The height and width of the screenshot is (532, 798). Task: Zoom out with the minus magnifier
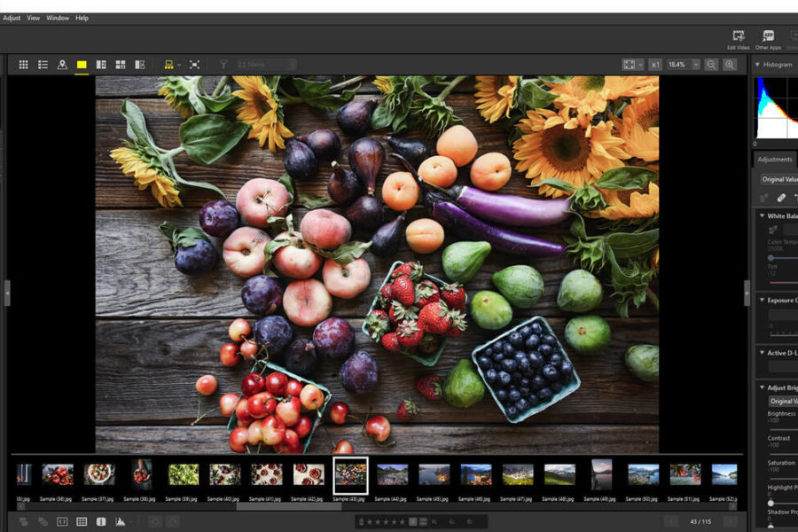click(x=711, y=65)
